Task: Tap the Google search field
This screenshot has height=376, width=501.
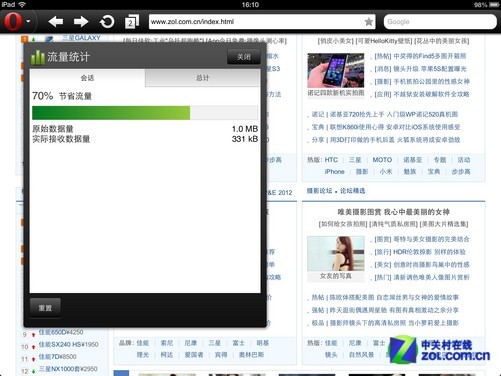Action: click(440, 22)
